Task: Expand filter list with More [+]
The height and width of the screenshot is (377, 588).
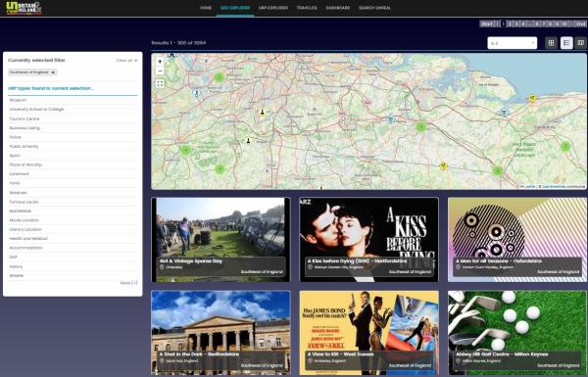Action: pyautogui.click(x=128, y=283)
